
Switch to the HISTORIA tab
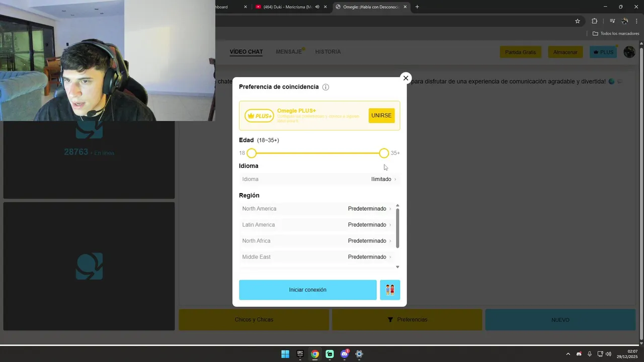pyautogui.click(x=328, y=52)
